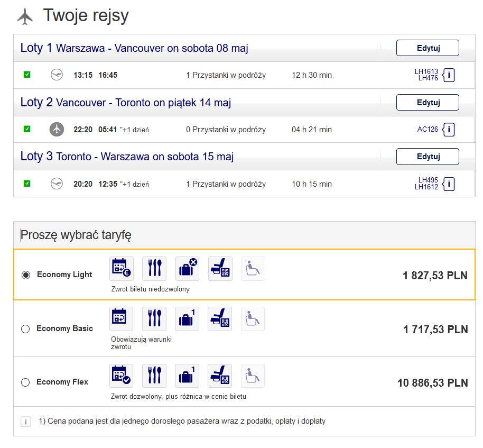Click the 10 886,53 PLN price
Screen dimensions: 483x448
tap(432, 383)
